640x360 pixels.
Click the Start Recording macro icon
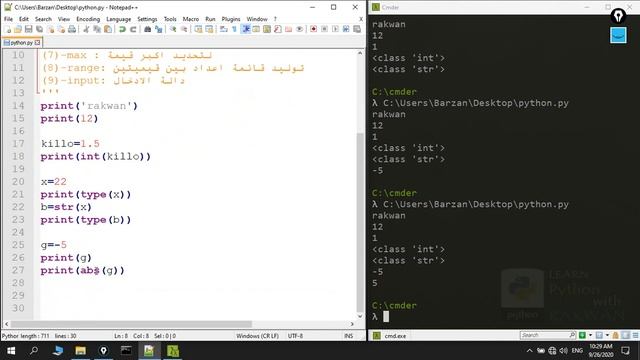point(313,29)
